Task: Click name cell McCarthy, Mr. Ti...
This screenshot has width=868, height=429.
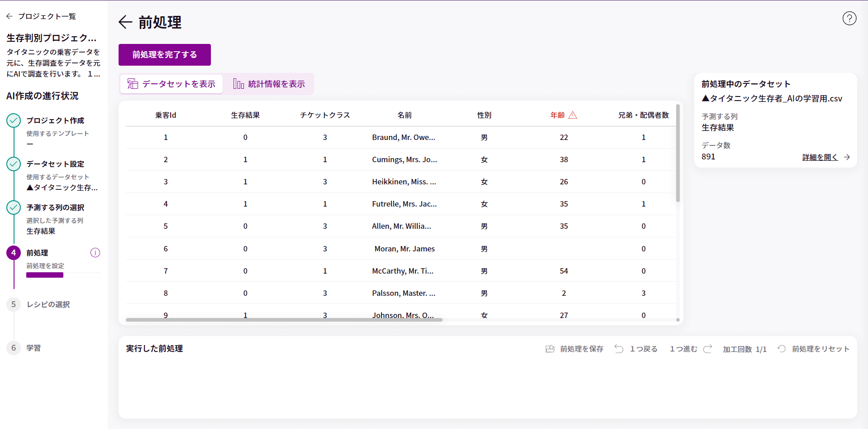Action: [x=403, y=271]
